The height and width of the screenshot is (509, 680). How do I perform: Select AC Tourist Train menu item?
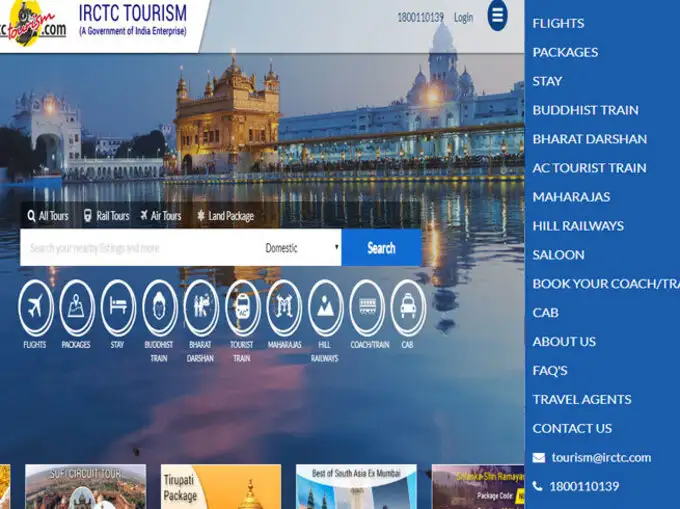pyautogui.click(x=589, y=168)
